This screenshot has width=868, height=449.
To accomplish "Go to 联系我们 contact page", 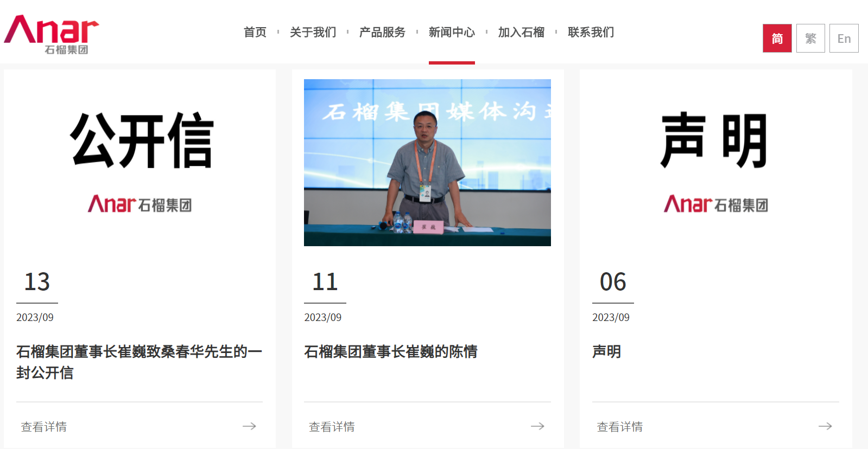I will [591, 33].
